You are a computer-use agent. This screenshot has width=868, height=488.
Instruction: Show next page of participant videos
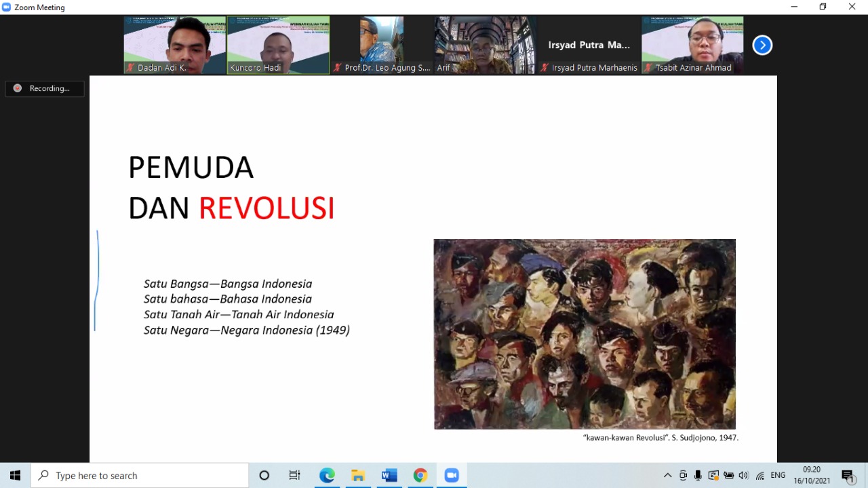click(x=762, y=45)
